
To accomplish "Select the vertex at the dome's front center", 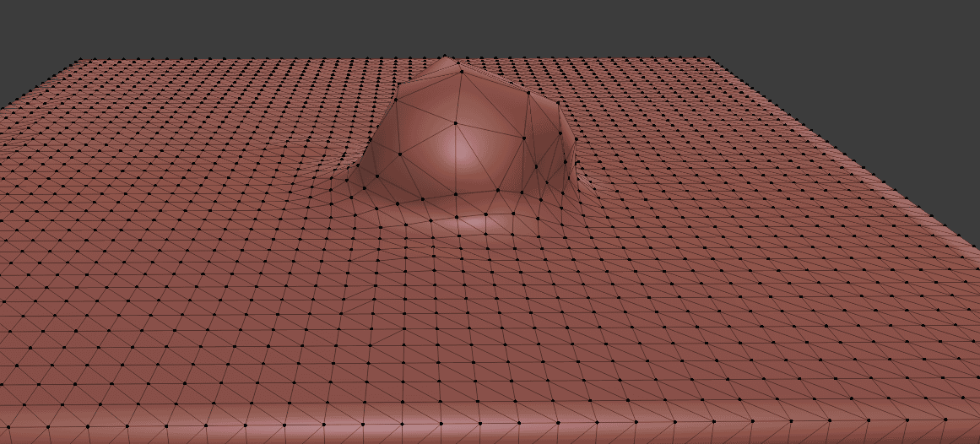I will [x=455, y=123].
